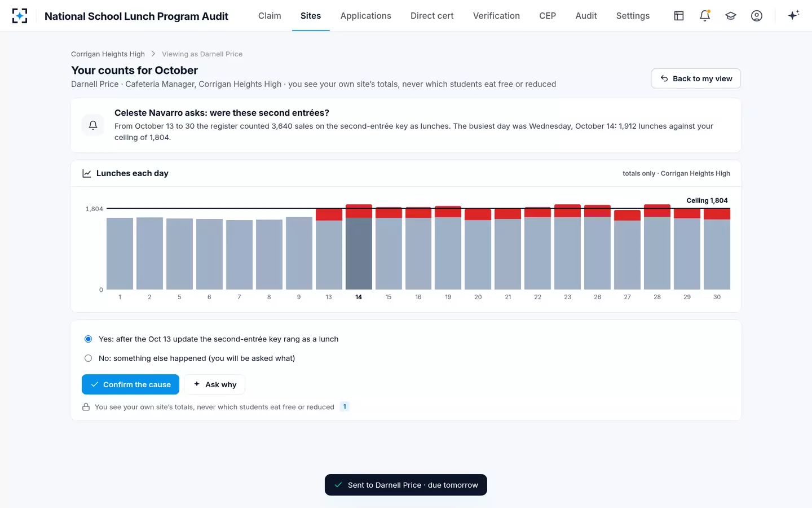Viewport: 812px width, 508px height.
Task: Switch to the Direct cert tab
Action: [x=432, y=16]
